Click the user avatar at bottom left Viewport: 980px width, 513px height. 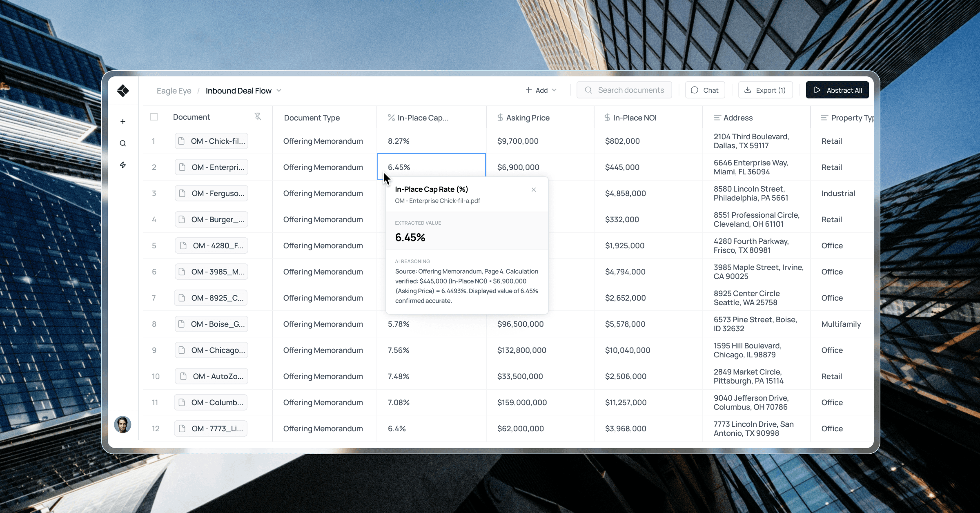click(122, 424)
